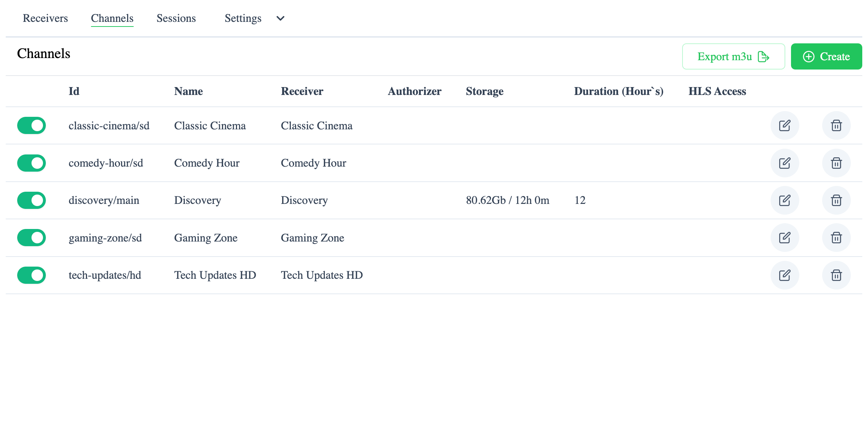
Task: Select the discovery/main id cell
Action: point(104,200)
